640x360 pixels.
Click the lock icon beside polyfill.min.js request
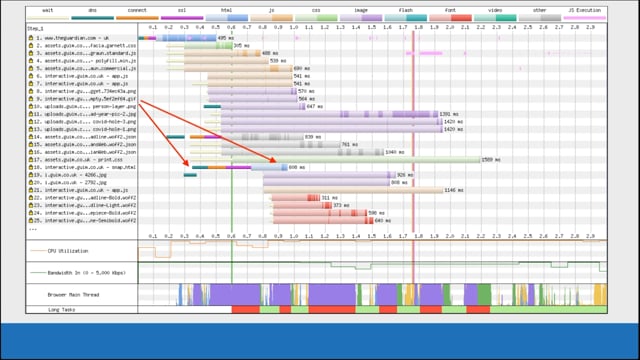click(31, 61)
